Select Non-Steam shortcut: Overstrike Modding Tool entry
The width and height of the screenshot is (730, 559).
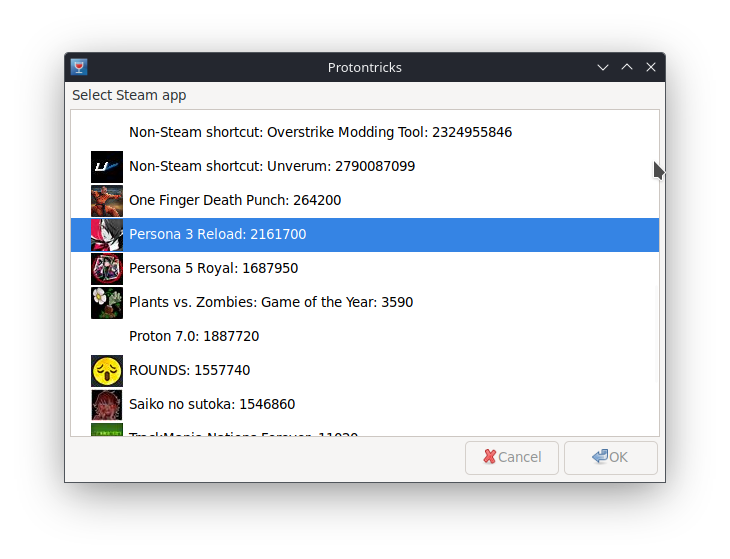coord(365,133)
